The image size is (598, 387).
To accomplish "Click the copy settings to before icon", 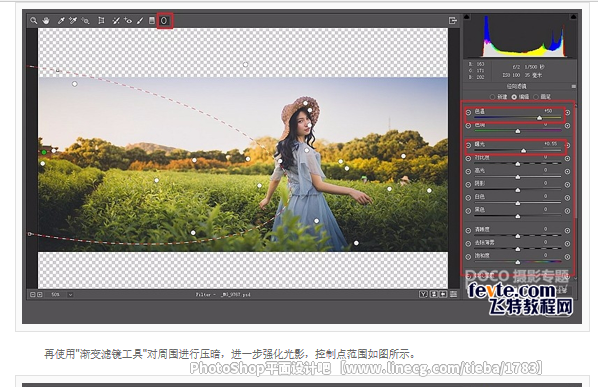I will tap(443, 294).
